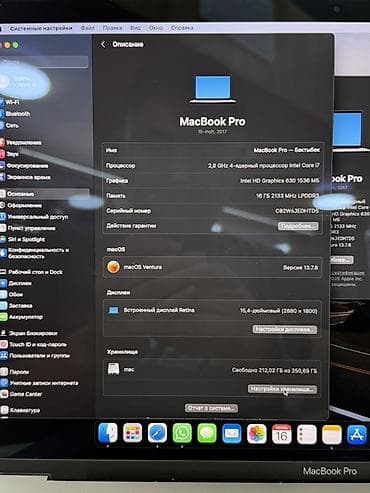The height and width of the screenshot is (493, 370).
Task: Open WhatsApp from the Dock
Action: [182, 433]
